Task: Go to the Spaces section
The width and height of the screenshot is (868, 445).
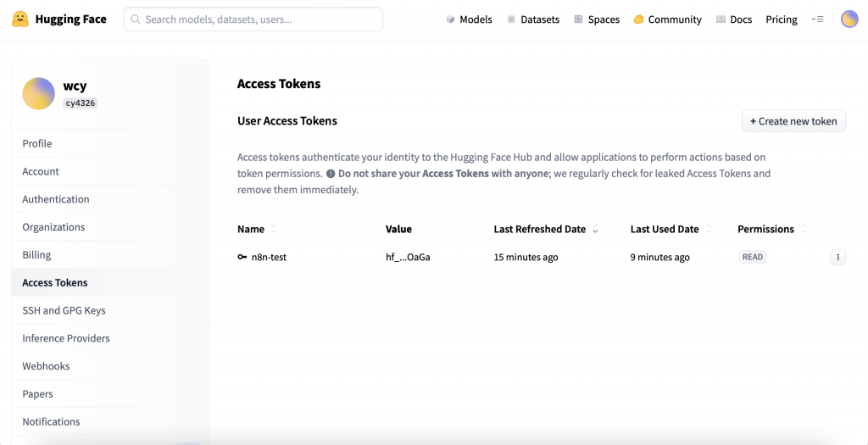Action: click(x=597, y=19)
